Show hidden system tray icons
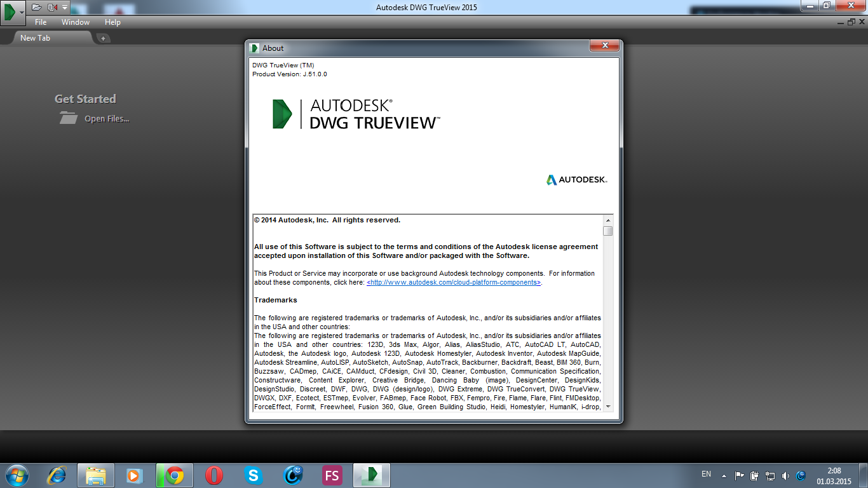The width and height of the screenshot is (868, 488). click(724, 475)
